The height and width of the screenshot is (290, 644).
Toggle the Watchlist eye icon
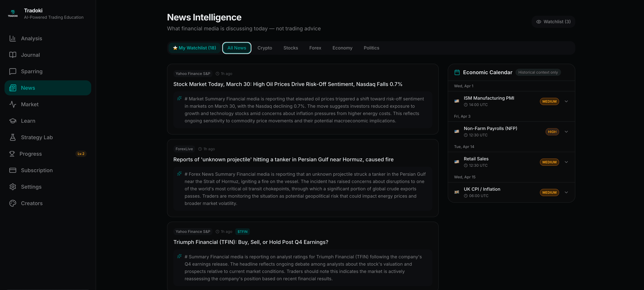click(x=539, y=22)
